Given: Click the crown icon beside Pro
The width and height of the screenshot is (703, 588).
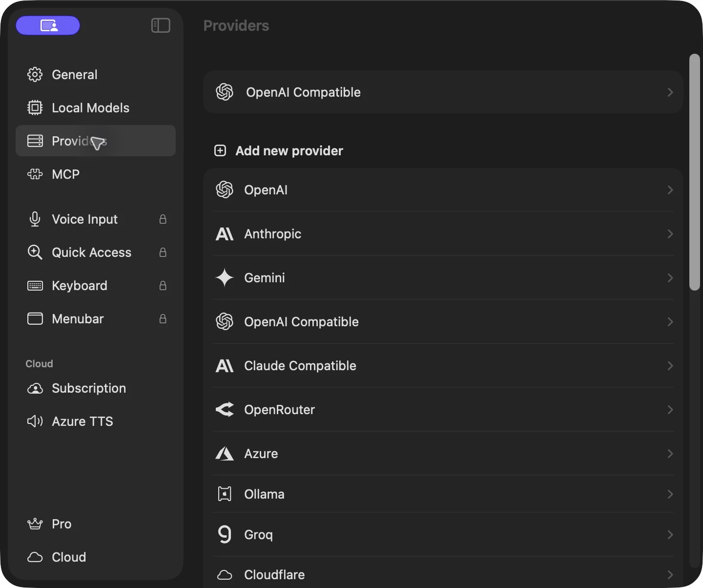Looking at the screenshot, I should pos(35,524).
